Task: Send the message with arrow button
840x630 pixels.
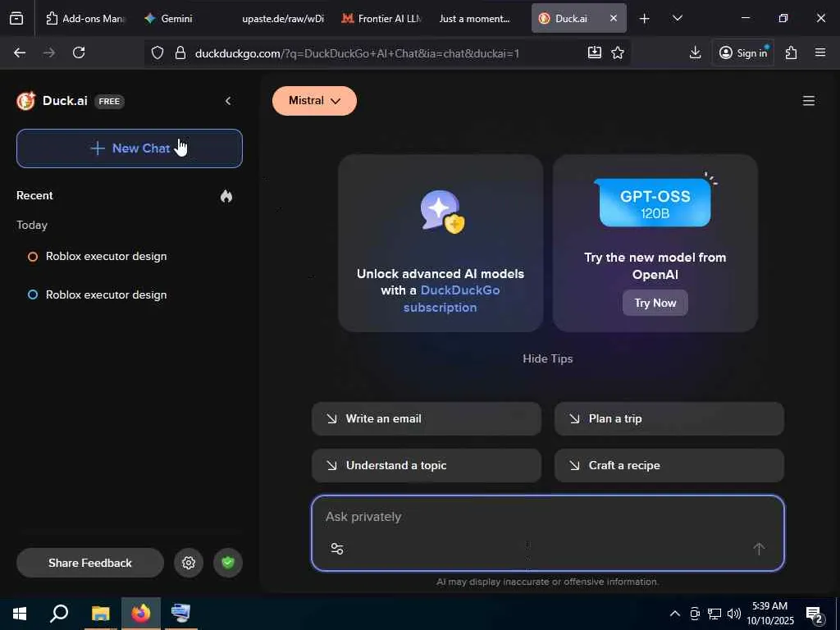Action: [x=759, y=549]
